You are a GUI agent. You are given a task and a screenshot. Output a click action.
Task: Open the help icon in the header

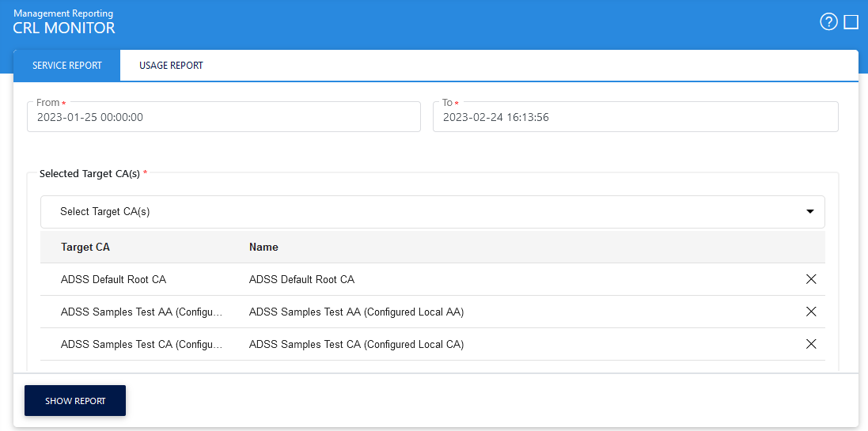[828, 22]
